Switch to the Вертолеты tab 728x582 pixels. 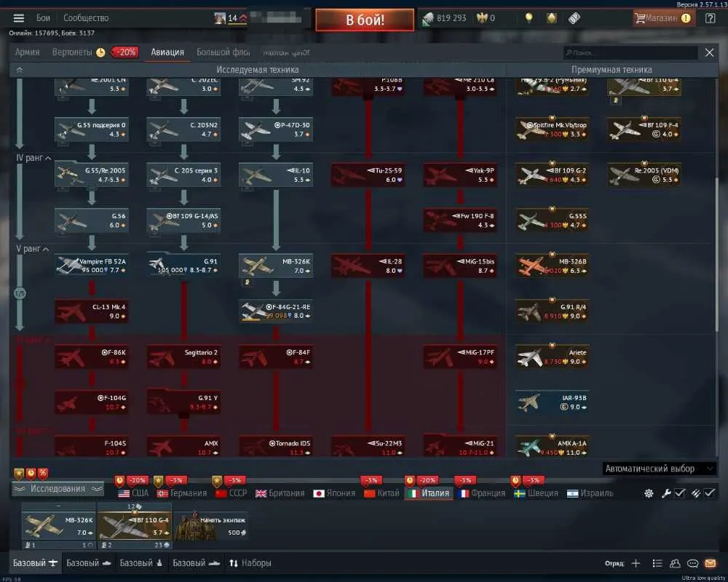point(72,52)
